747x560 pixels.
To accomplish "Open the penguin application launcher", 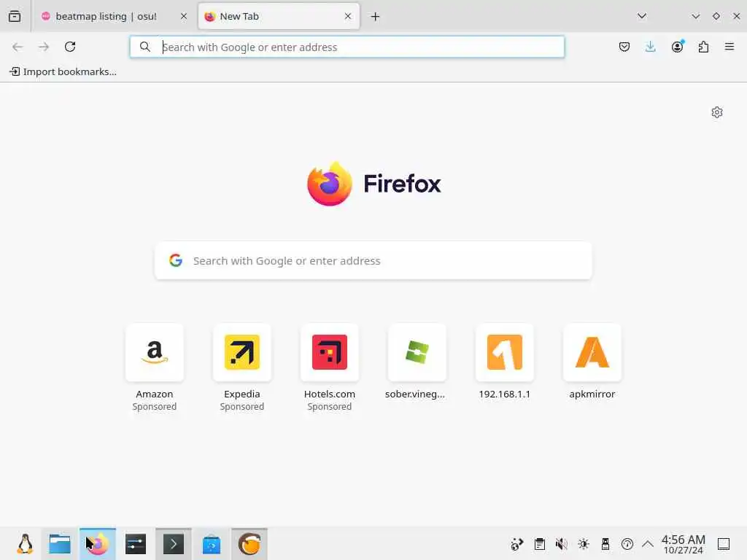I will [x=26, y=544].
